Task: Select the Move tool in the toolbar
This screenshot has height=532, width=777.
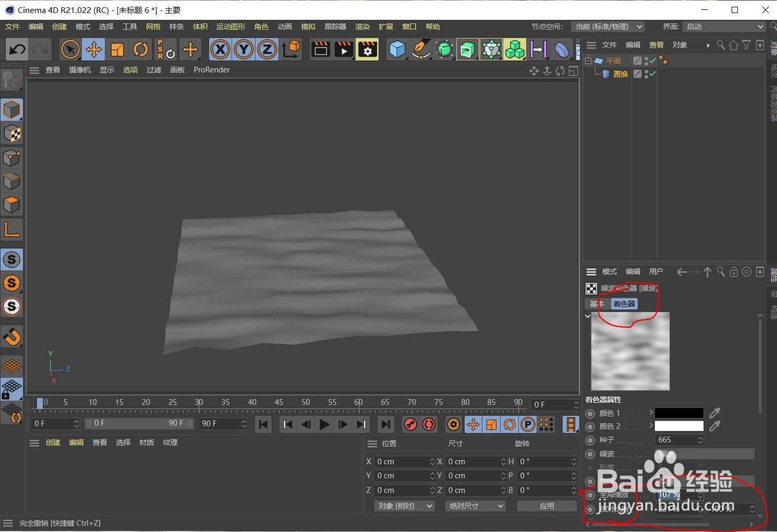Action: 93,49
